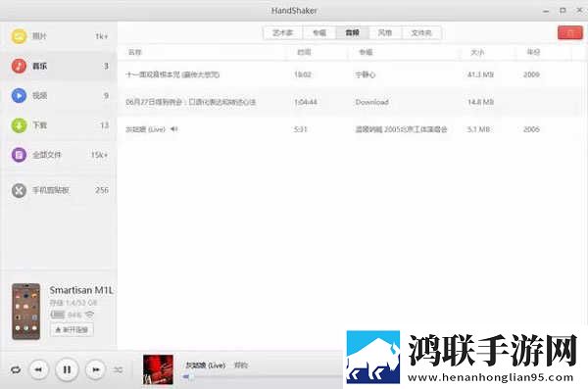Click the battery indicator under Smartisan M1L
This screenshot has height=389, width=588.
[58, 315]
